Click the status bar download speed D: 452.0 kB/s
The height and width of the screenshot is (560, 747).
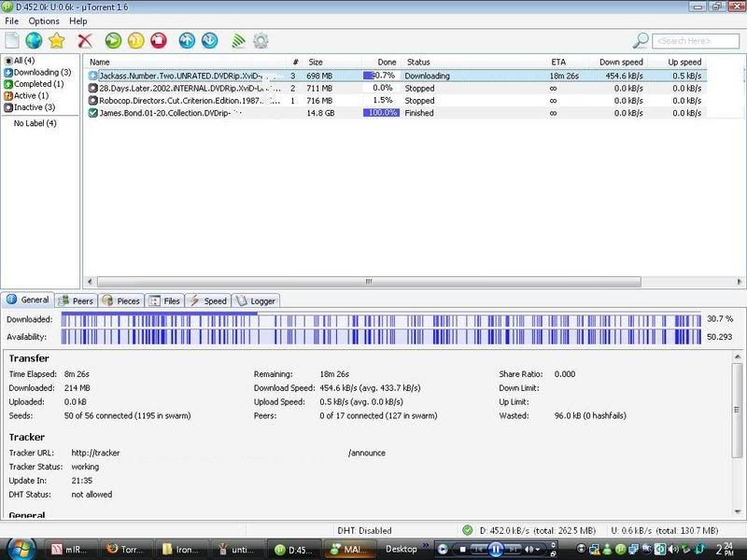click(538, 530)
